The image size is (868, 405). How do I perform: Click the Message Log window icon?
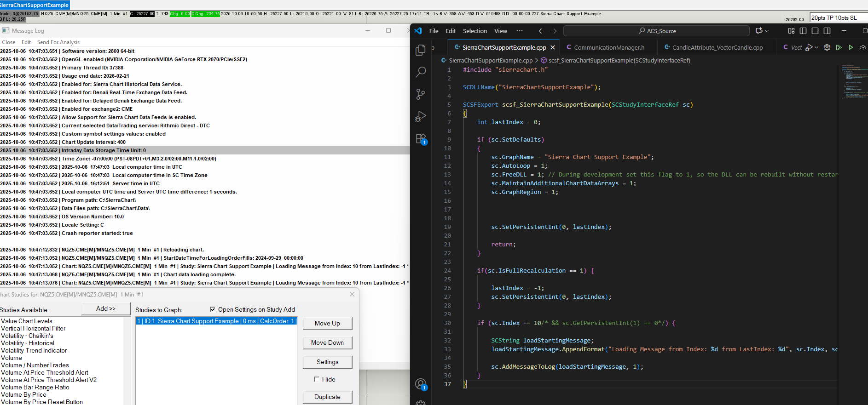click(6, 30)
